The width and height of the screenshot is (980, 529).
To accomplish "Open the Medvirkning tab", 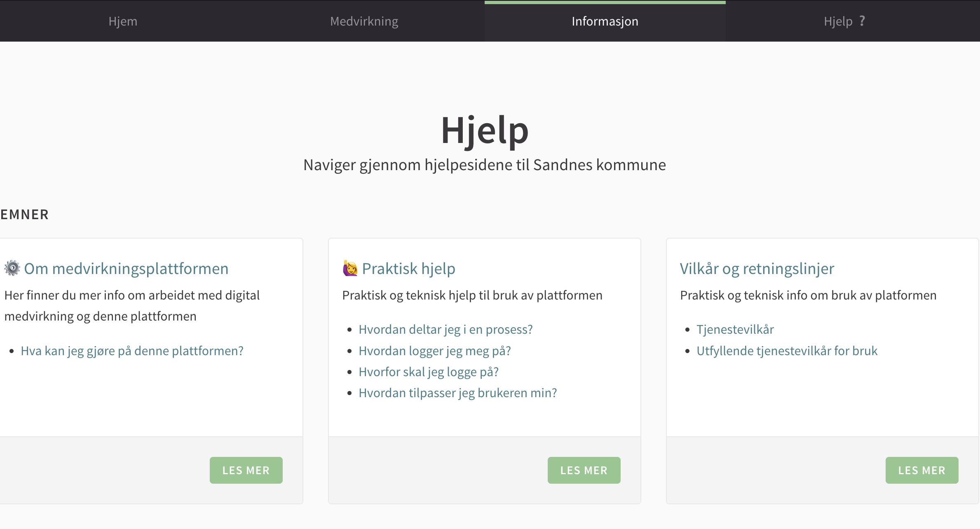I will coord(364,21).
